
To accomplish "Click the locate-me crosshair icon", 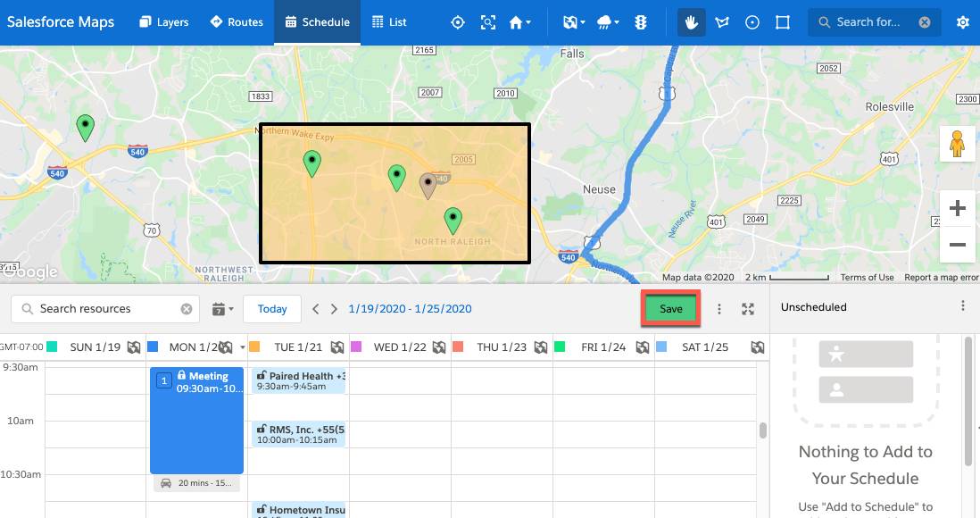I will [458, 22].
